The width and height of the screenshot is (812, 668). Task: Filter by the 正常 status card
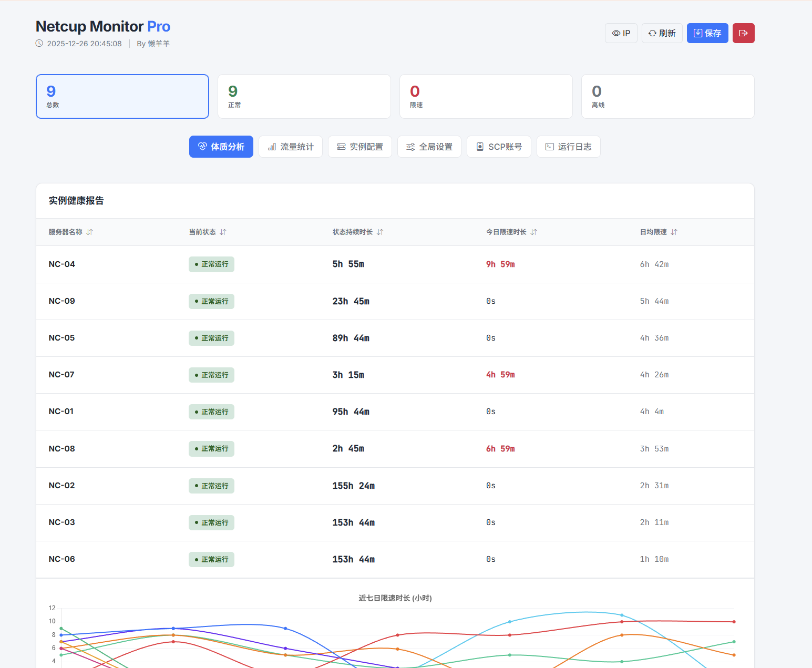[304, 97]
